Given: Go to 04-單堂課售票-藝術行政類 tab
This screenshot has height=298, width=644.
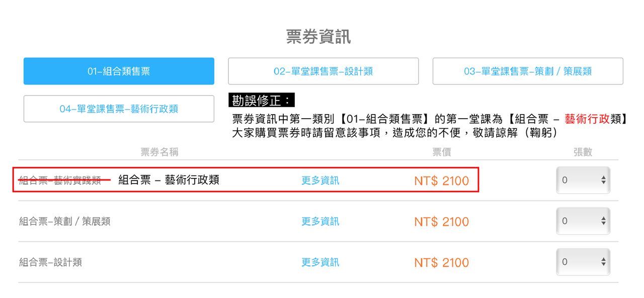Looking at the screenshot, I should coord(119,109).
